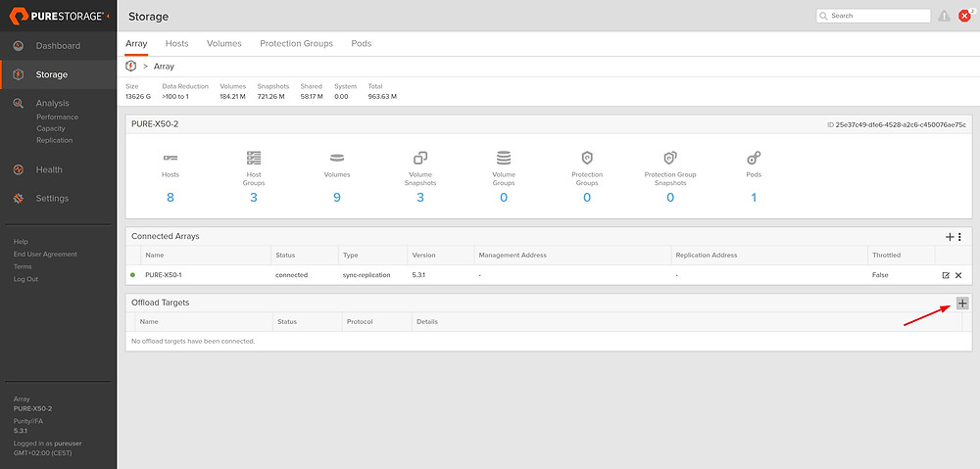Disconnect PURE-X50-1 with the X icon

click(x=958, y=275)
